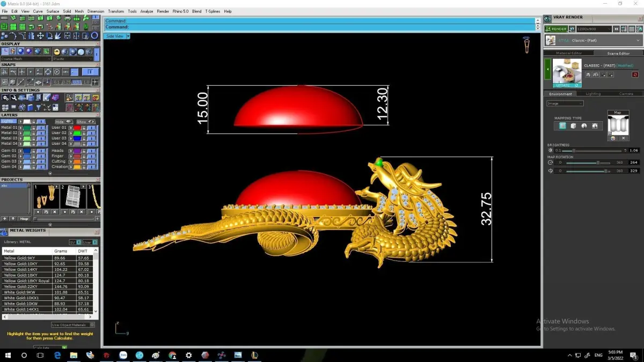Open File Explorer from the taskbar
Image resolution: width=644 pixels, height=362 pixels.
coord(74,355)
